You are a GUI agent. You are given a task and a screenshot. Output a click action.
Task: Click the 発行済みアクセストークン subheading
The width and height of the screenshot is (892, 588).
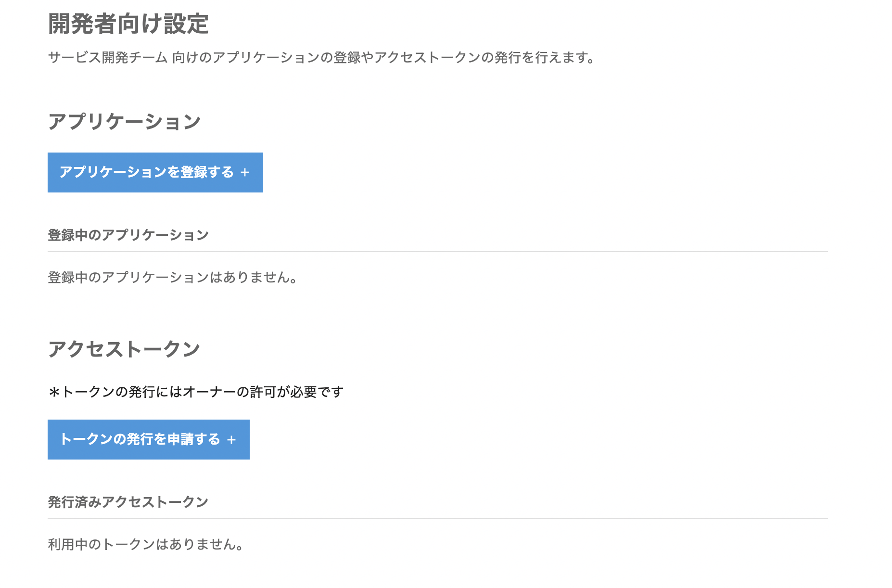coord(128,502)
